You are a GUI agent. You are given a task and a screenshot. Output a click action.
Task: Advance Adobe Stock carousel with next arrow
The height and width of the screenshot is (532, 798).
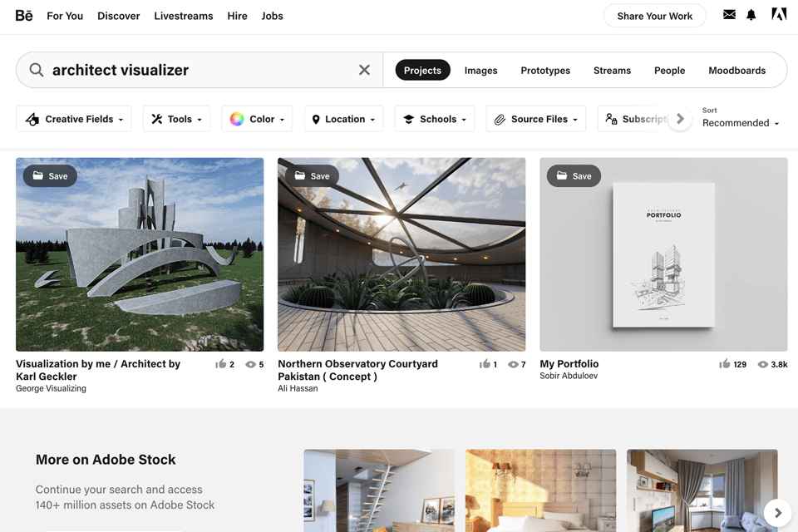[778, 513]
